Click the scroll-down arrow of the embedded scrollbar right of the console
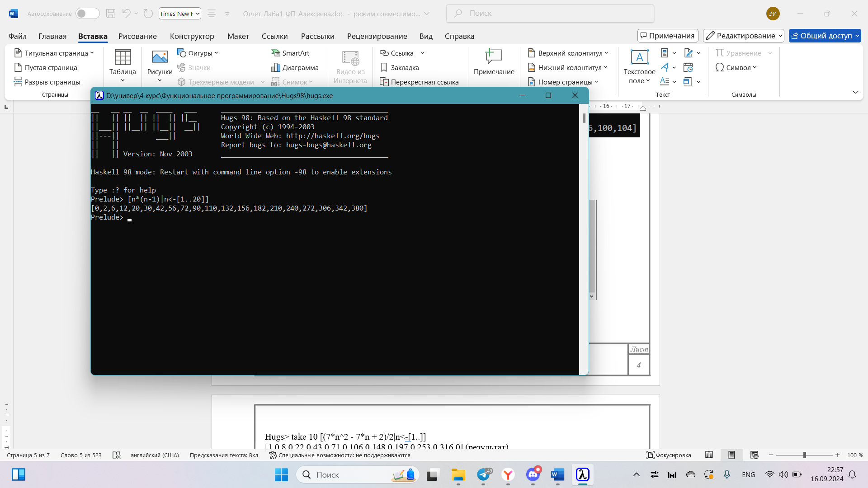This screenshot has height=488, width=868. point(592,296)
